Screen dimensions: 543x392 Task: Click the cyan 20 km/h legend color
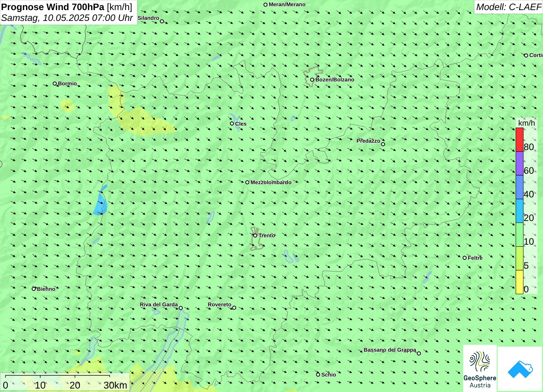click(x=519, y=211)
